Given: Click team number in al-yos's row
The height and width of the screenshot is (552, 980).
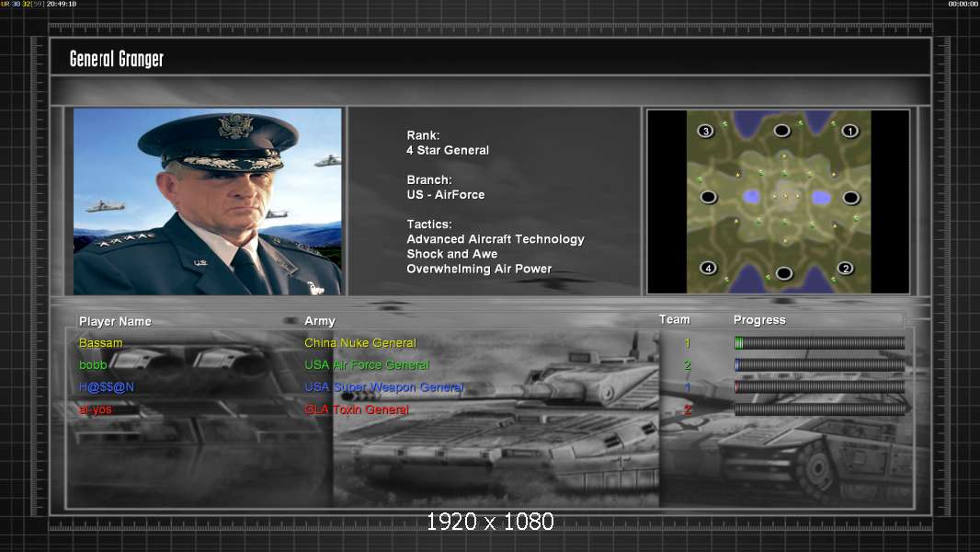Looking at the screenshot, I should (688, 409).
